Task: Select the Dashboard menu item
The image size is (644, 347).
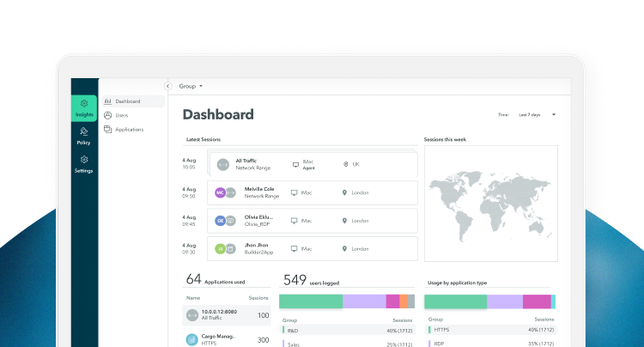Action: click(133, 101)
